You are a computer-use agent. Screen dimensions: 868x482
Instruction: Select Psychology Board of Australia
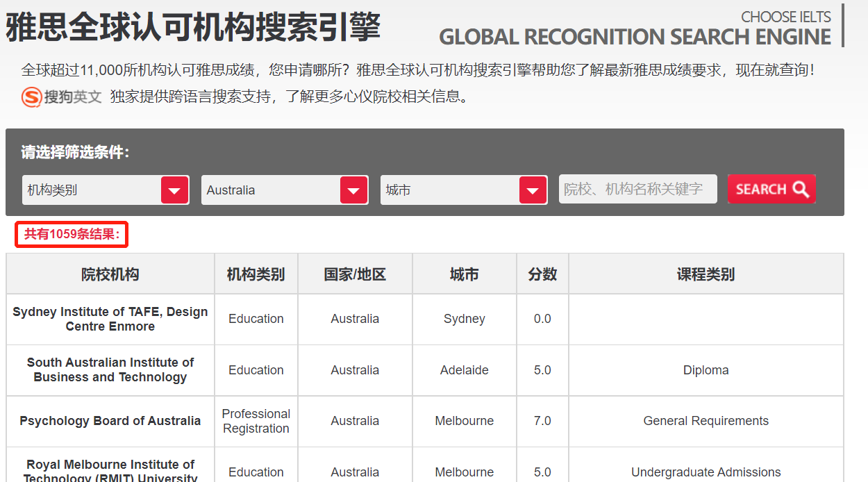pos(110,421)
